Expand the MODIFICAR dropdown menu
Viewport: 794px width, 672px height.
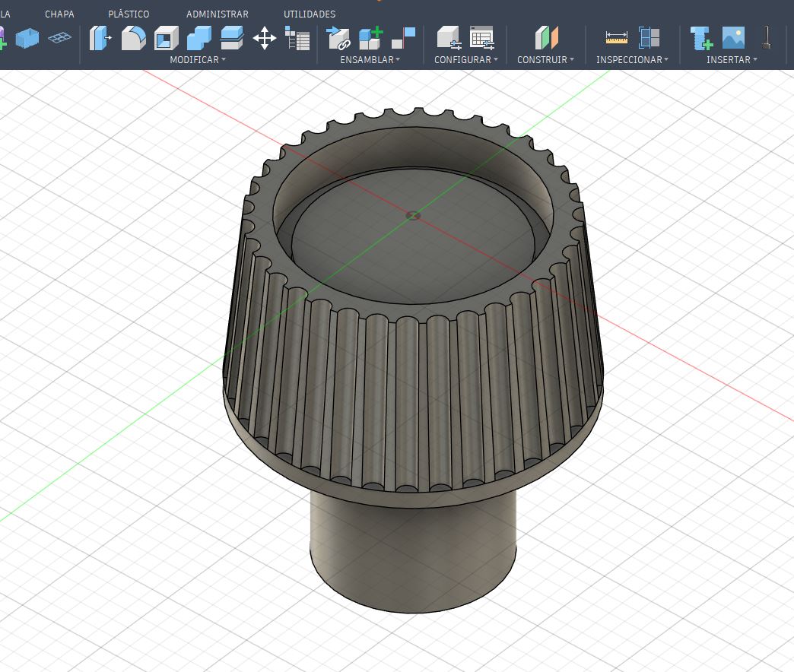(198, 60)
